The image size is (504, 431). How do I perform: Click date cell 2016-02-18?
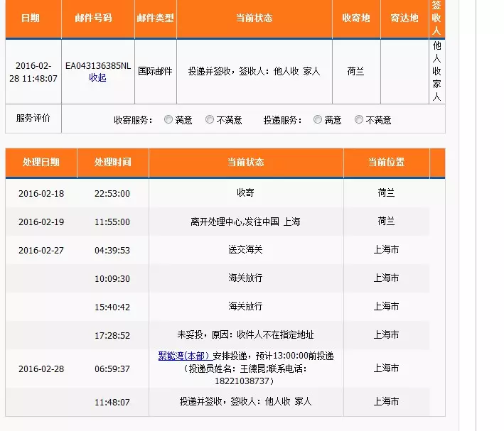pos(41,194)
